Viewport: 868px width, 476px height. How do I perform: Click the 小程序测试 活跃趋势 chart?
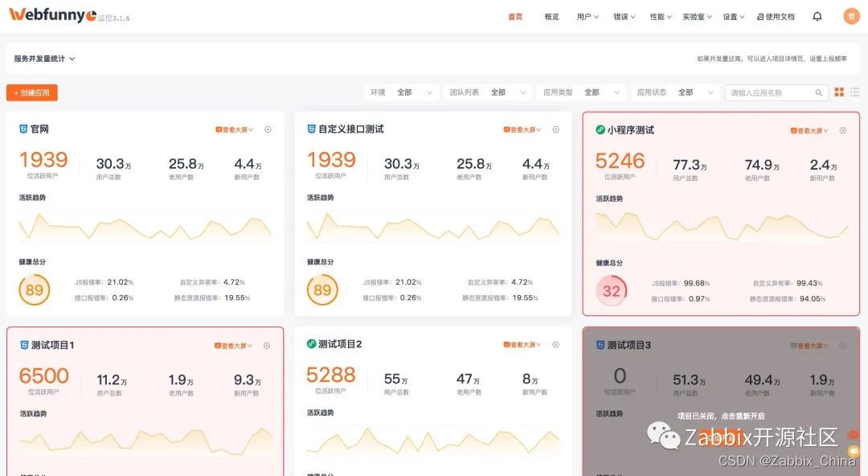tap(721, 228)
